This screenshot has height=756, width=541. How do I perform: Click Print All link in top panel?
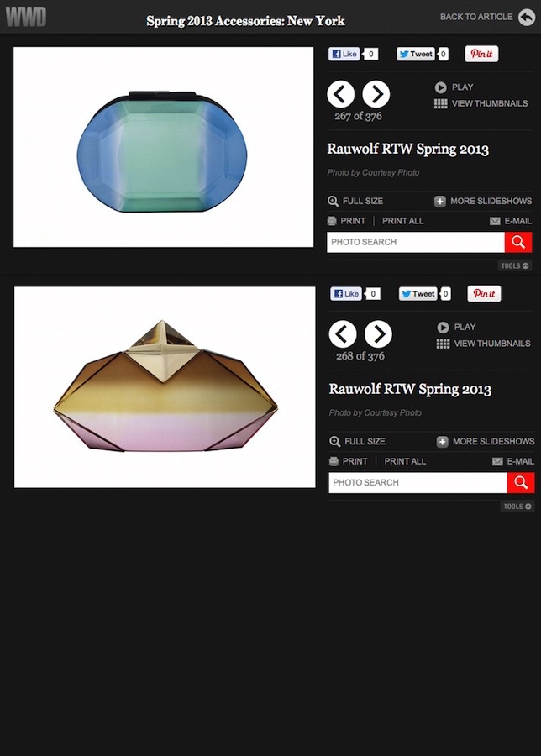[402, 221]
